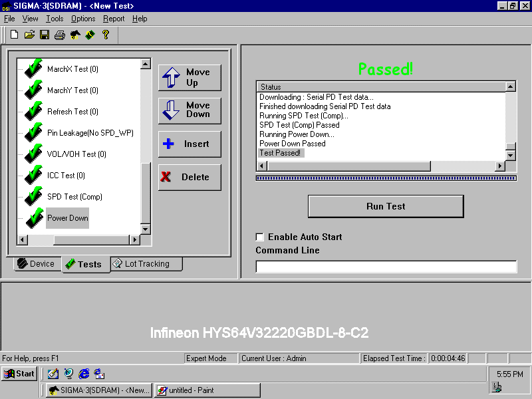Click the New test file icon

pyautogui.click(x=15, y=35)
